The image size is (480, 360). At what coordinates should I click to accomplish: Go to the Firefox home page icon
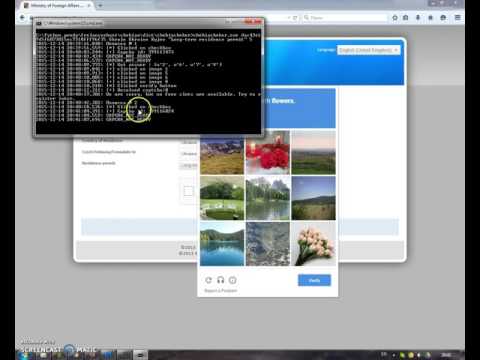pyautogui.click(x=430, y=18)
